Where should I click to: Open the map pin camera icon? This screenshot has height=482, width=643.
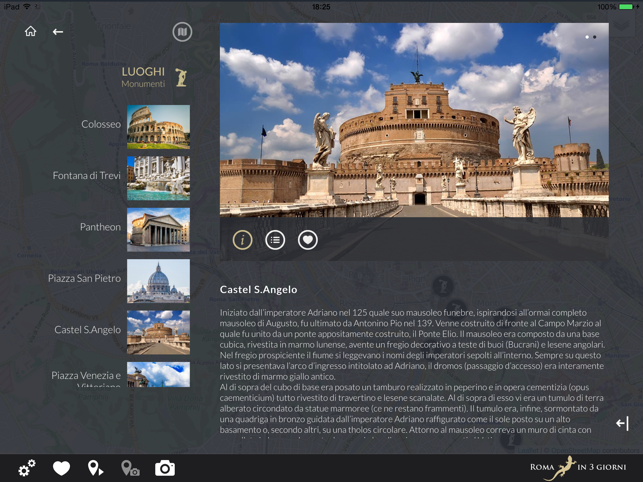click(x=130, y=468)
